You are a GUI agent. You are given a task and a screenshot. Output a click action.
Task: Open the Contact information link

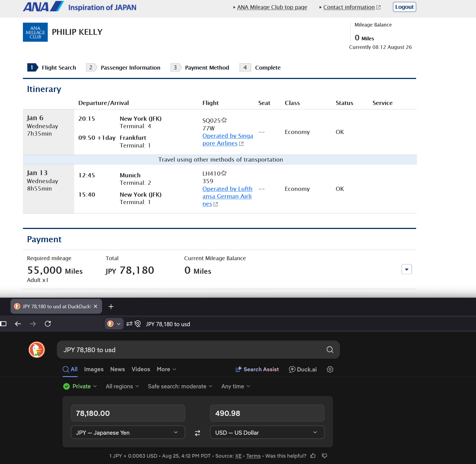coord(352,7)
